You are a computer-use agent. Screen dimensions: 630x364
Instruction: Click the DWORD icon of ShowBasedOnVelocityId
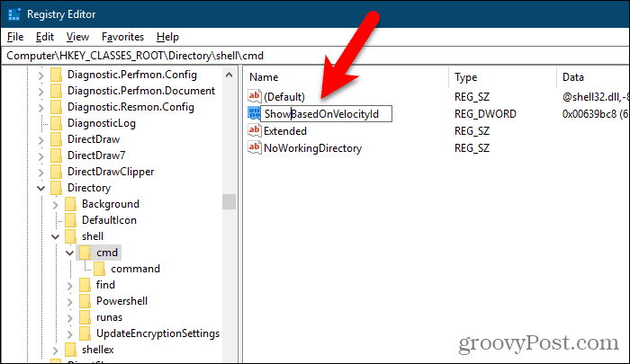click(255, 113)
